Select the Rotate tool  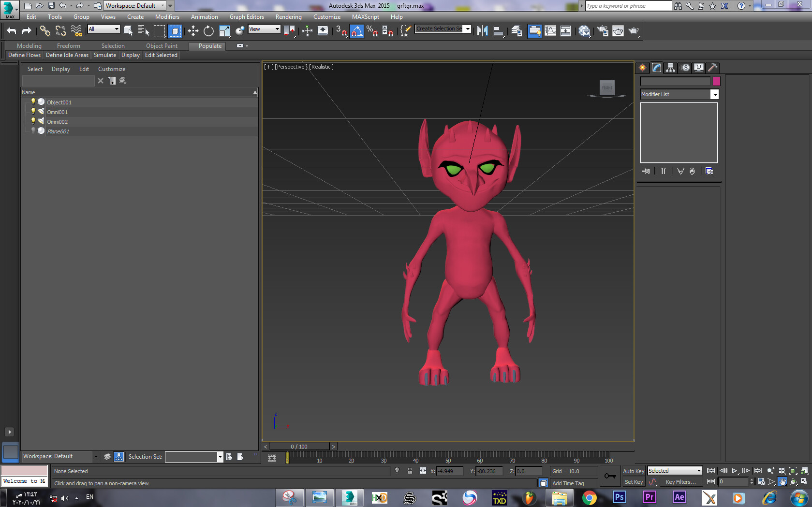coord(208,31)
